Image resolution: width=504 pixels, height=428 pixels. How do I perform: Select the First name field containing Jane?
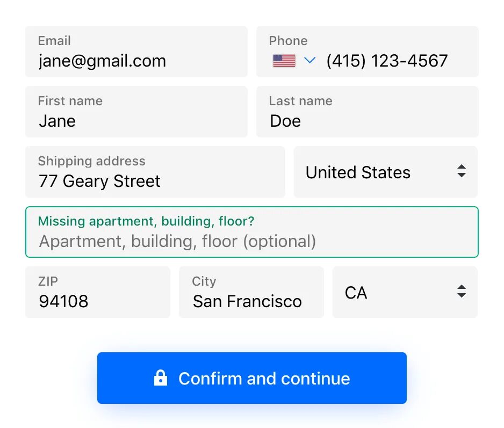tap(136, 112)
